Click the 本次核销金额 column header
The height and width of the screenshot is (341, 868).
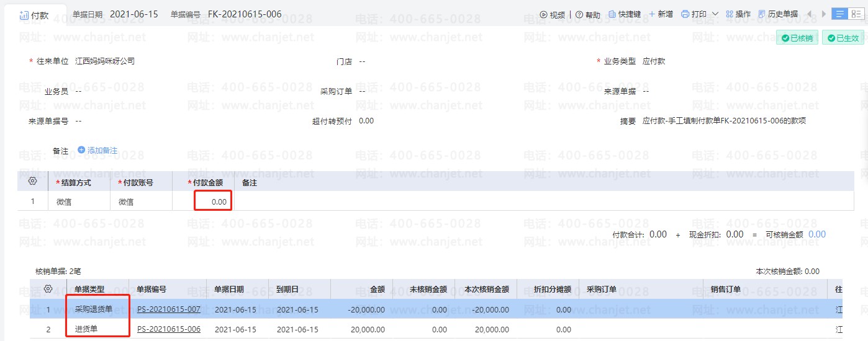pos(487,290)
